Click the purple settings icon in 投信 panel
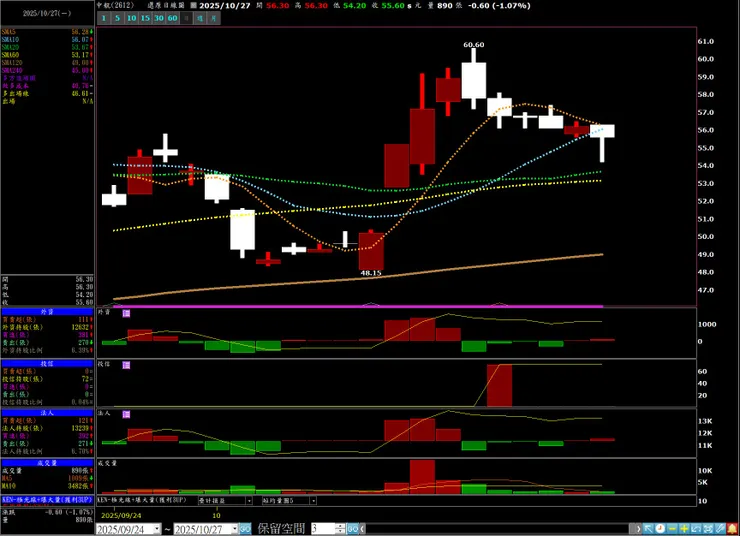740x536 pixels. click(x=126, y=365)
